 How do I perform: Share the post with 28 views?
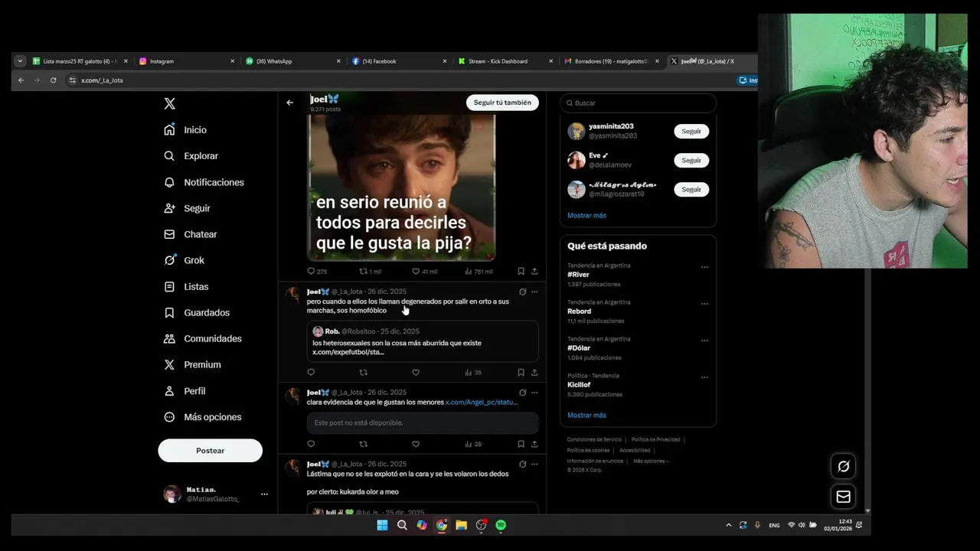pyautogui.click(x=534, y=444)
